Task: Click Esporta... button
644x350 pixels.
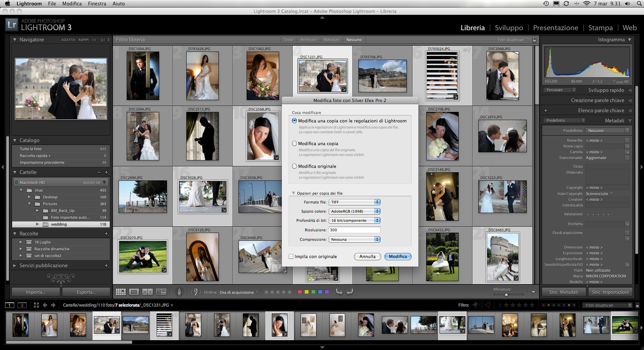Action: point(86,292)
